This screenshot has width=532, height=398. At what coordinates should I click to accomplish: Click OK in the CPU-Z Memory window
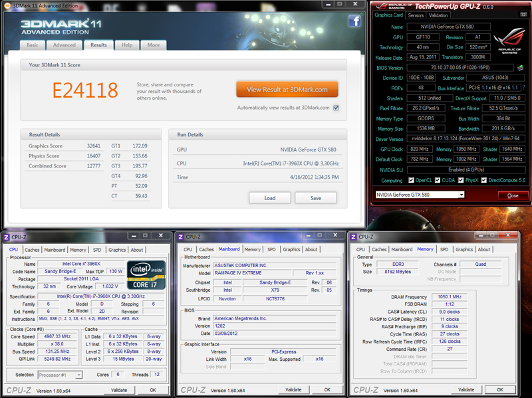[500, 390]
